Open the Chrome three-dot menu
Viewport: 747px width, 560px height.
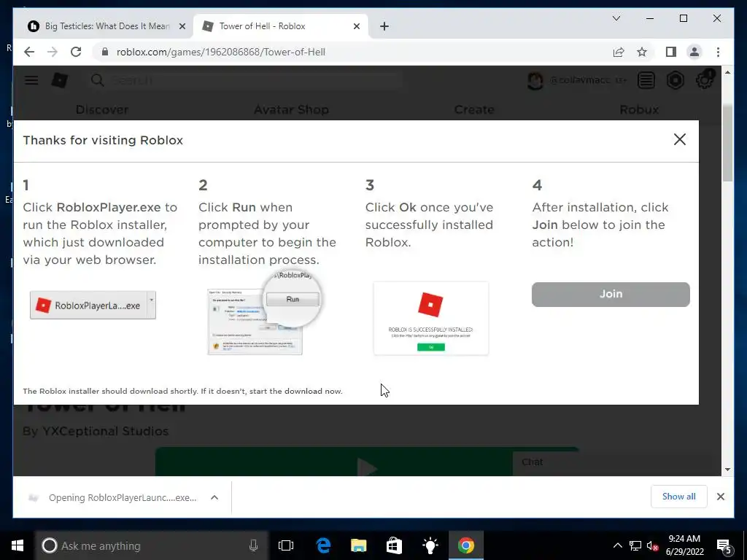(x=718, y=52)
